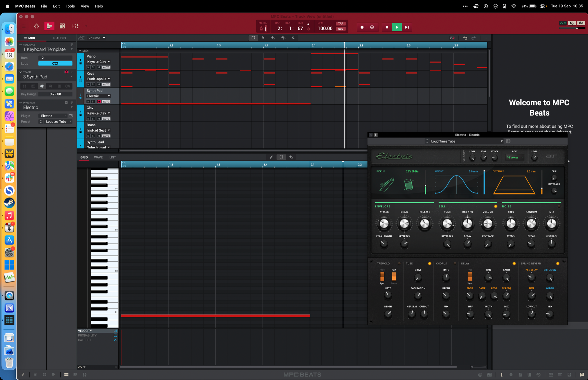This screenshot has width=588, height=380.
Task: Click the overdub button
Action: point(372,27)
